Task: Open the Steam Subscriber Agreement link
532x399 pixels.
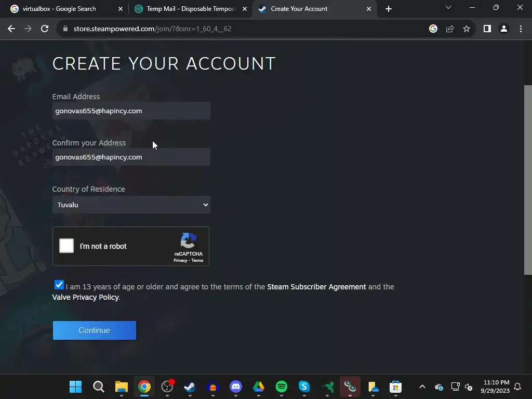Action: point(316,287)
